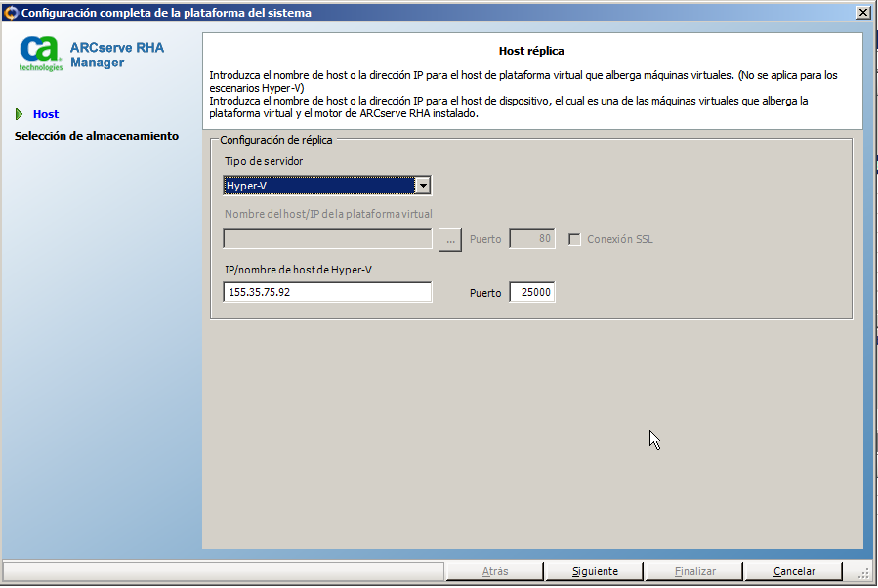The width and height of the screenshot is (878, 588).
Task: Click the Puerto field showing 80
Action: 532,239
